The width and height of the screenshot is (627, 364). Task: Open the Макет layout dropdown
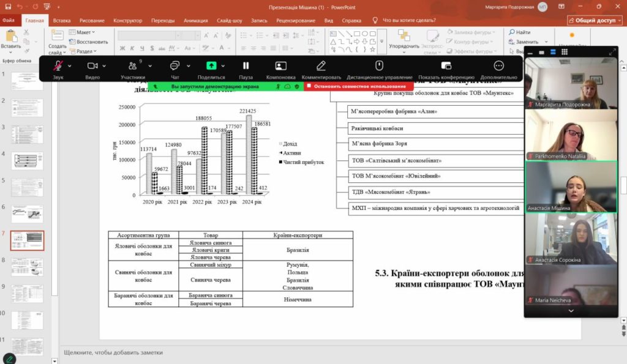tap(84, 32)
